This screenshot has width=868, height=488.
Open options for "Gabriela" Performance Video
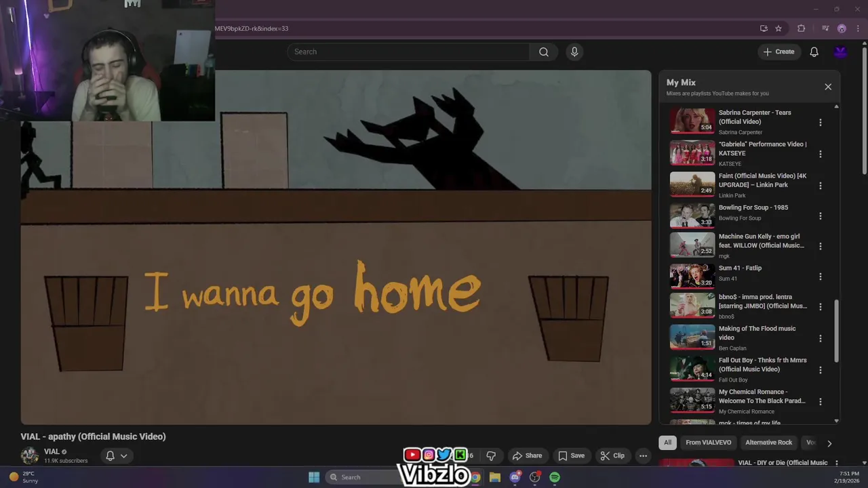click(x=820, y=154)
